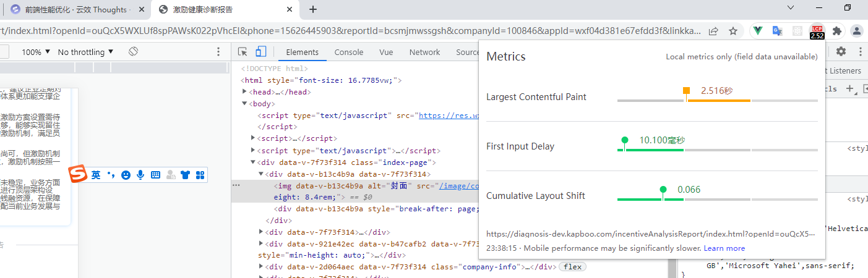Screen dimensions: 868x278
Task: Open a new browser tab
Action: (313, 9)
